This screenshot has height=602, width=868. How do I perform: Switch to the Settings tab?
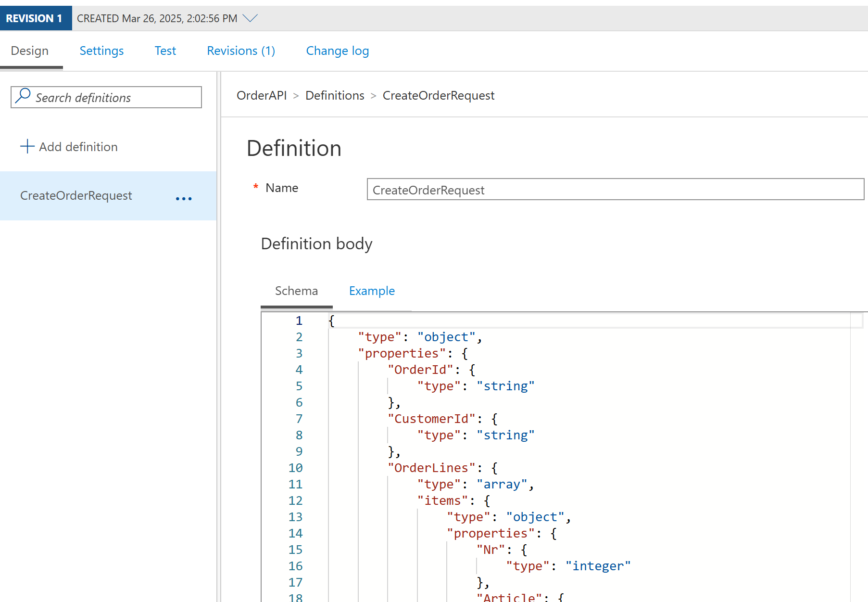pos(101,51)
